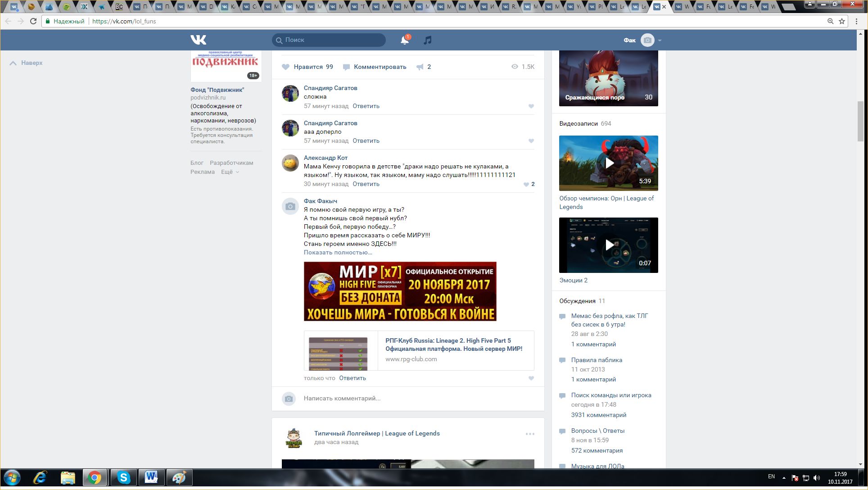Open Типичный Лолгеймер post author link
This screenshot has height=490, width=868.
click(x=377, y=433)
